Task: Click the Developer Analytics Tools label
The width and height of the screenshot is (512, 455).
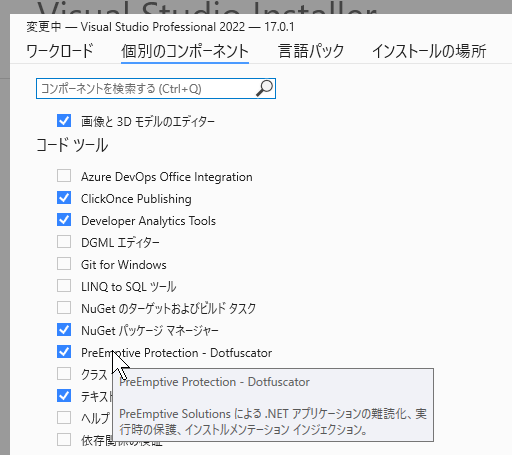Action: tap(148, 221)
